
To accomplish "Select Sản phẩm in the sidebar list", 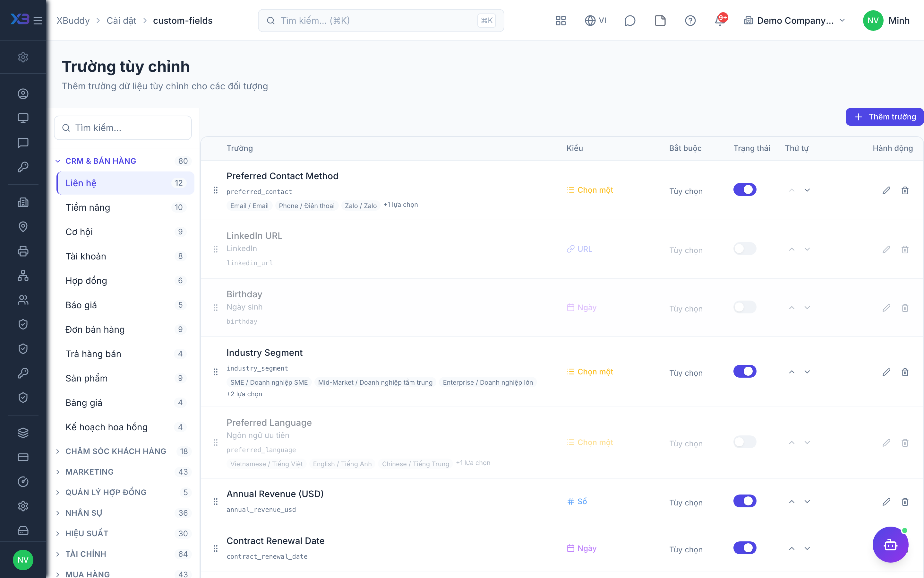I will 125,378.
